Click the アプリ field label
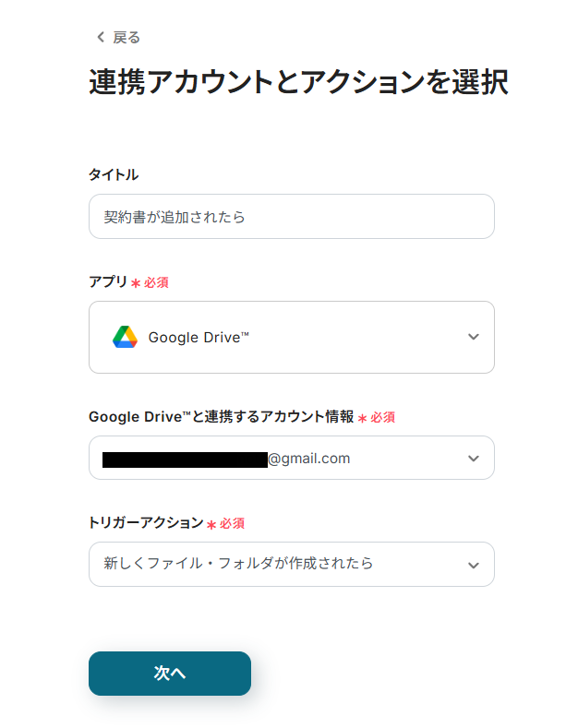The width and height of the screenshot is (578, 728). [107, 281]
